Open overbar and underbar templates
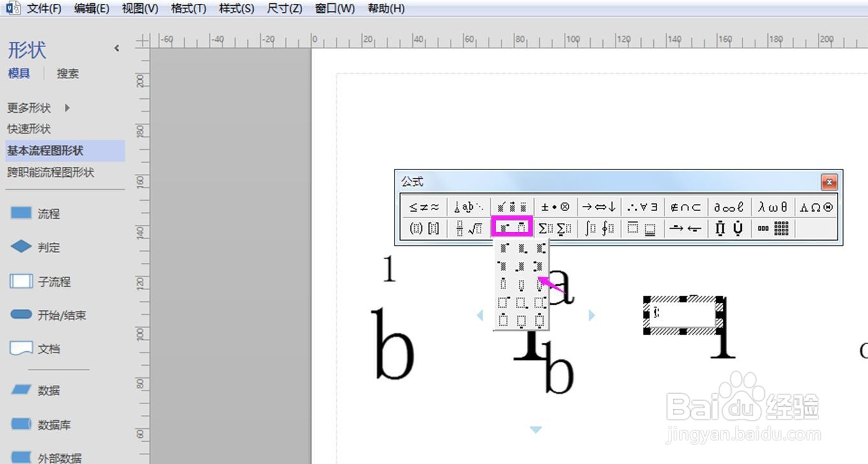The height and width of the screenshot is (464, 868). pyautogui.click(x=642, y=228)
